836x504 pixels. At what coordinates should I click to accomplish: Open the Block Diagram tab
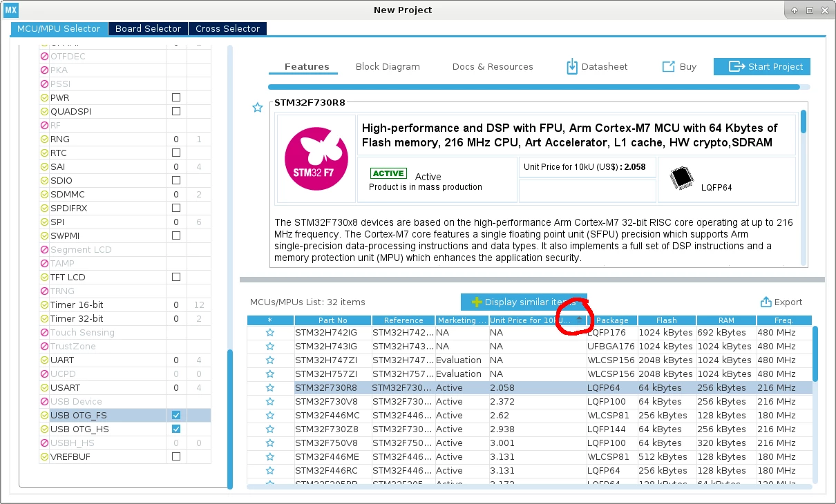tap(388, 67)
